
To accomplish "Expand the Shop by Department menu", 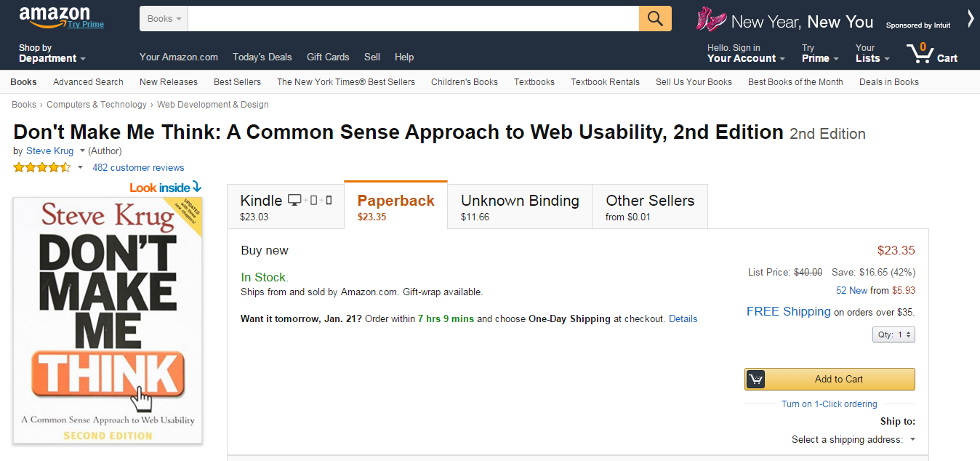I will tap(52, 54).
